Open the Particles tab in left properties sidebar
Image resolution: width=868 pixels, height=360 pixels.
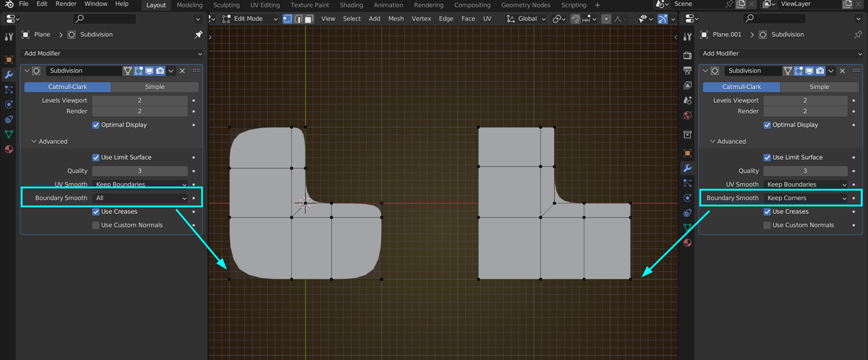click(x=9, y=89)
